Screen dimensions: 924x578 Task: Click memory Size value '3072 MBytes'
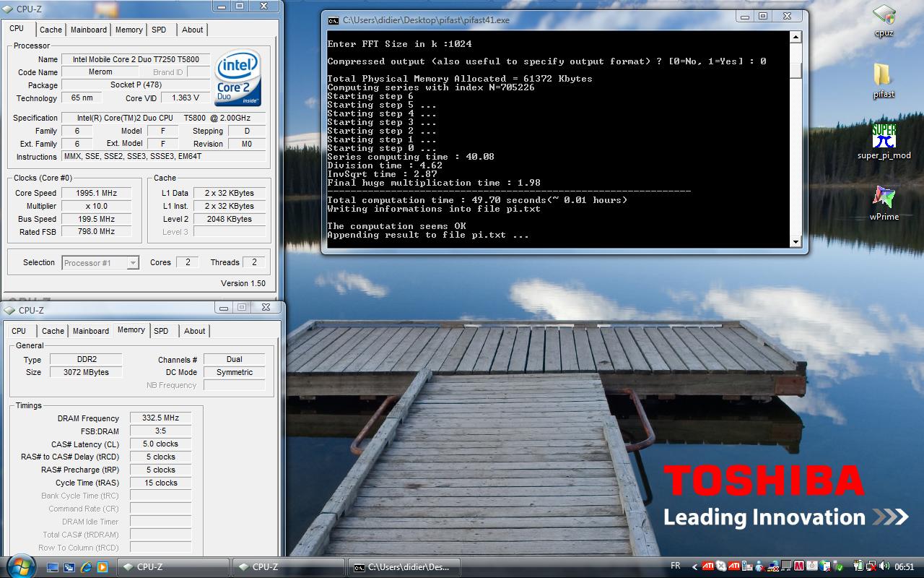click(87, 372)
